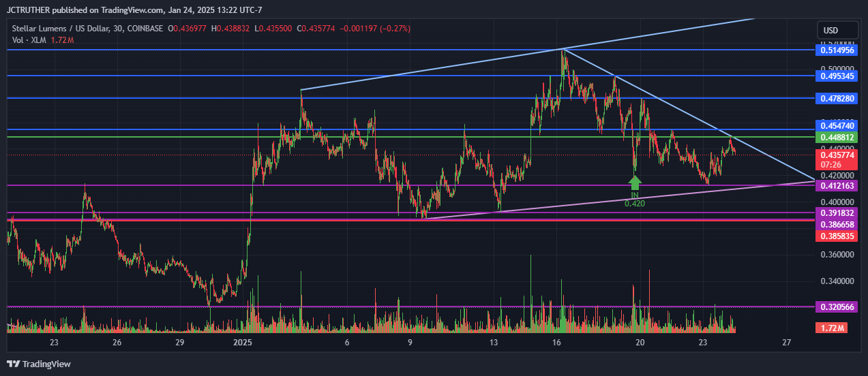
Task: Click the Stellar Lumens / US Dollar symbol title
Action: click(88, 29)
